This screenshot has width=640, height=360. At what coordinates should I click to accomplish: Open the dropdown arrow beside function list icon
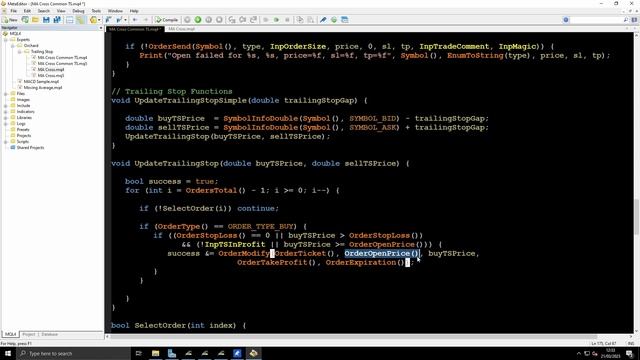[x=125, y=20]
